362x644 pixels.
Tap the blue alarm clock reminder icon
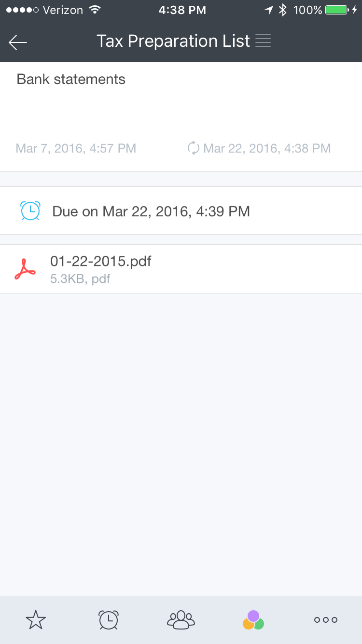point(30,211)
